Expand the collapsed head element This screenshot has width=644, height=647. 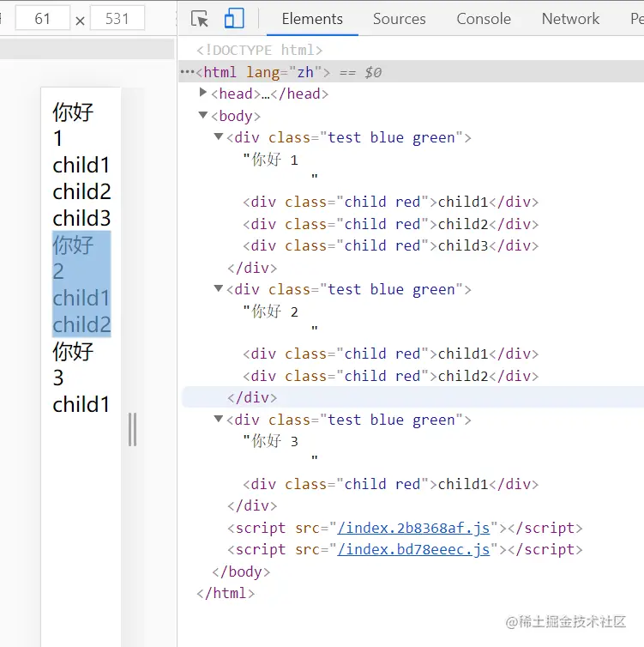coord(202,93)
